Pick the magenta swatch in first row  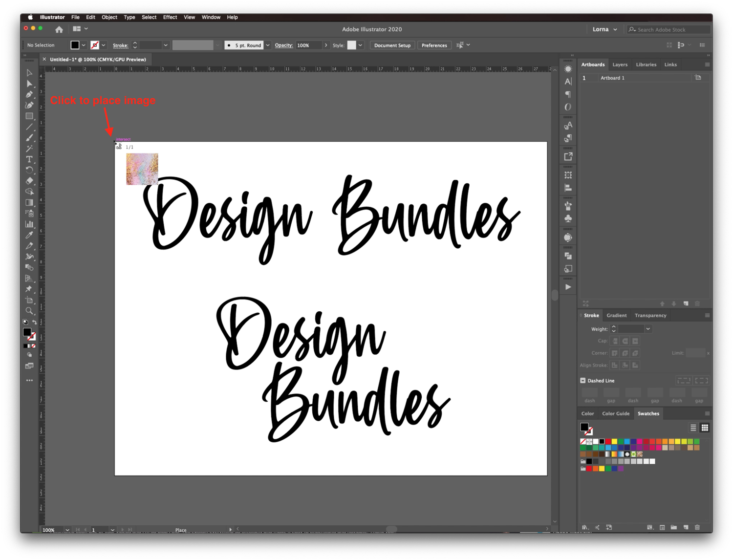[x=640, y=442]
